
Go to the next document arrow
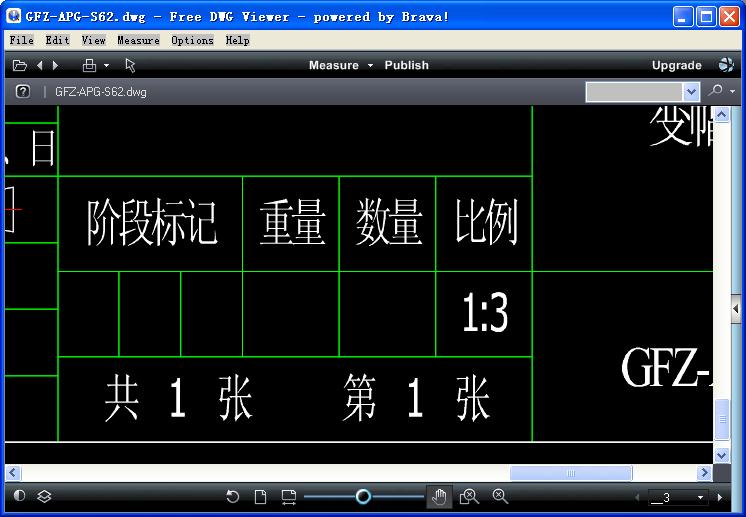(x=55, y=65)
